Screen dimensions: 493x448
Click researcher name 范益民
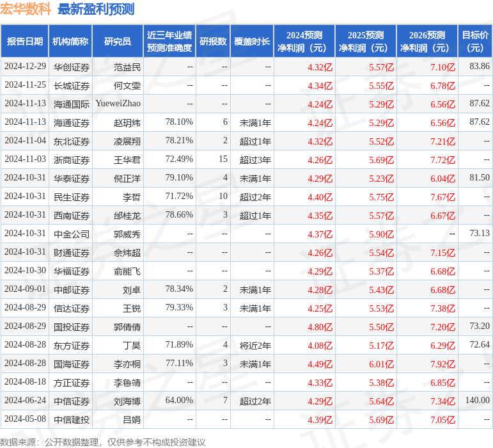click(x=127, y=67)
